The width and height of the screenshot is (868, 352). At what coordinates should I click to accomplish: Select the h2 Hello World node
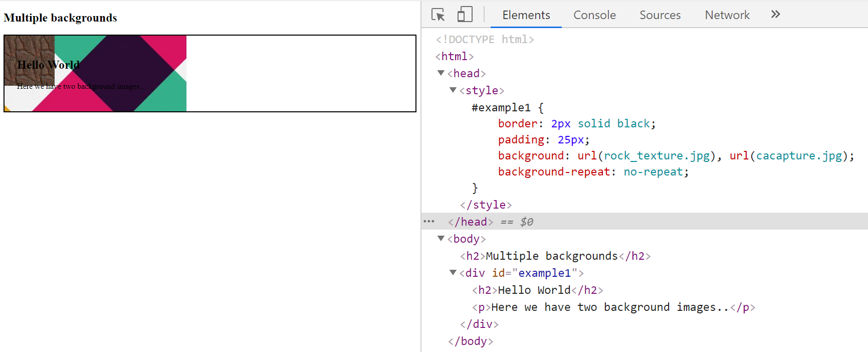click(537, 290)
